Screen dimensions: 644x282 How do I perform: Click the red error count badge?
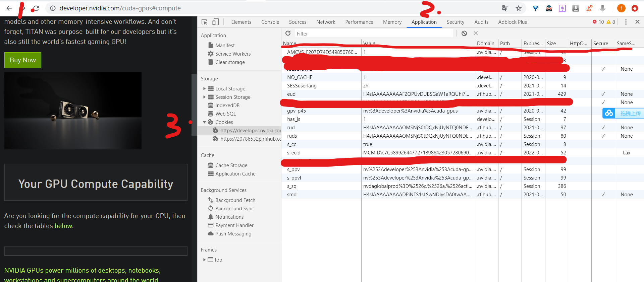(x=598, y=22)
